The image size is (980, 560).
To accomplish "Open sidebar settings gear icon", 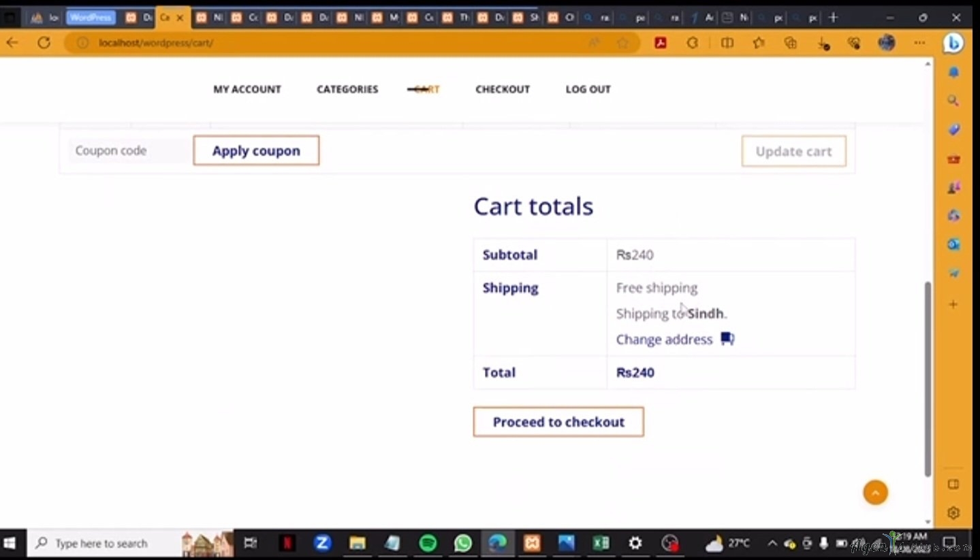I will click(x=953, y=512).
